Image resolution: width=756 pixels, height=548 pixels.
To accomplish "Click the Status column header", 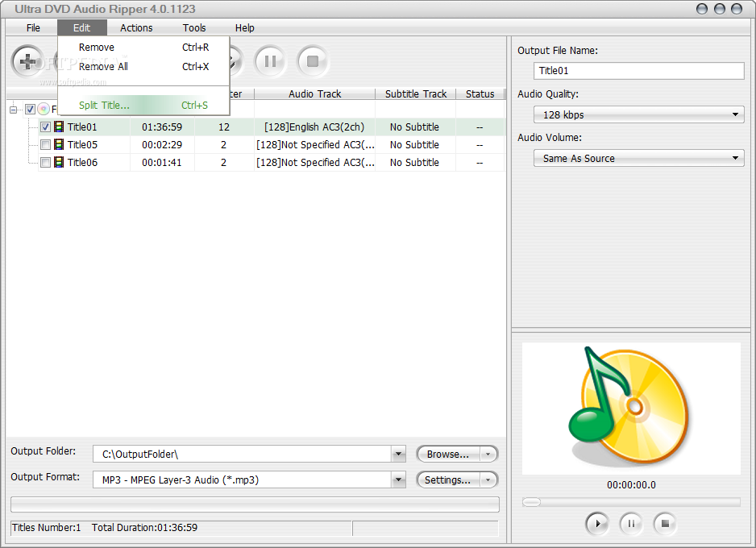I will [480, 94].
